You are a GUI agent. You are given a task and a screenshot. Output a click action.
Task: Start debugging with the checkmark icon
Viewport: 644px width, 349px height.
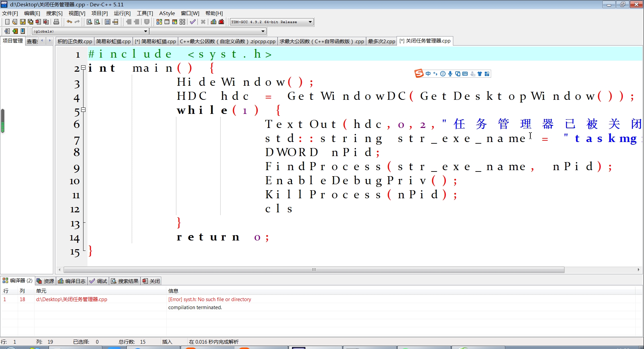pyautogui.click(x=193, y=22)
